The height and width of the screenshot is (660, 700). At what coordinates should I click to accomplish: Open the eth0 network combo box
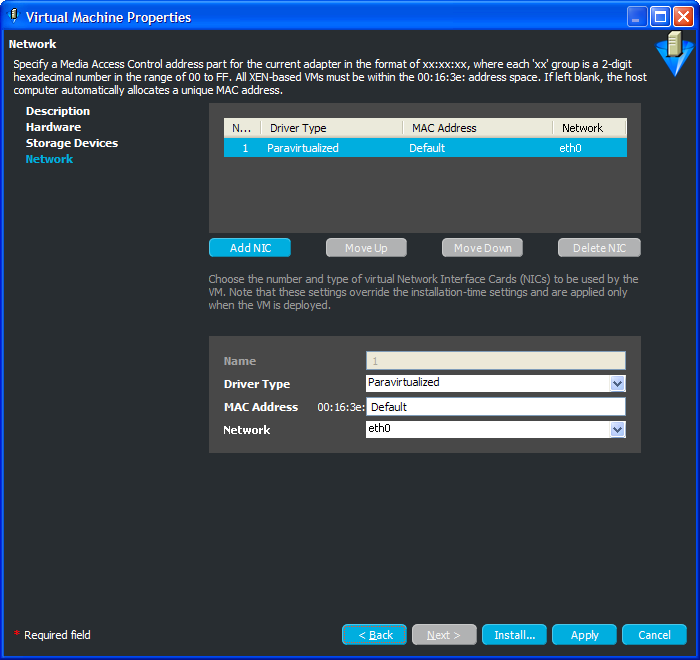pos(496,430)
